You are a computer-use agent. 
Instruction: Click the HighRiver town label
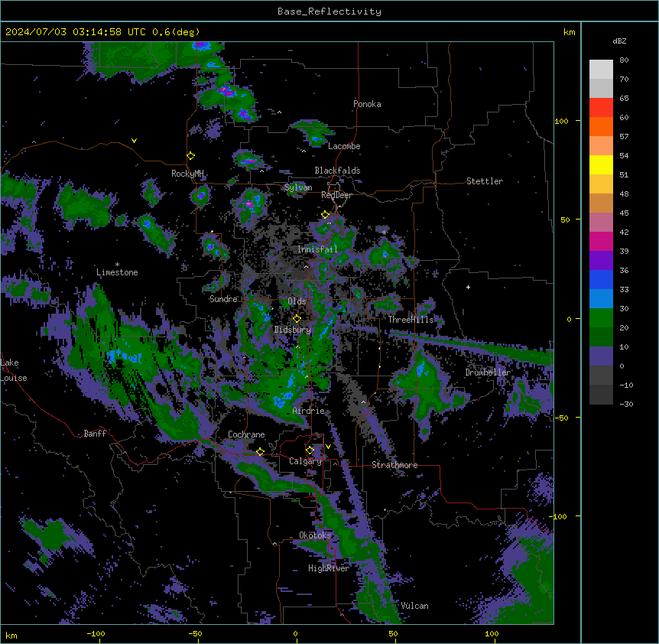coord(329,568)
